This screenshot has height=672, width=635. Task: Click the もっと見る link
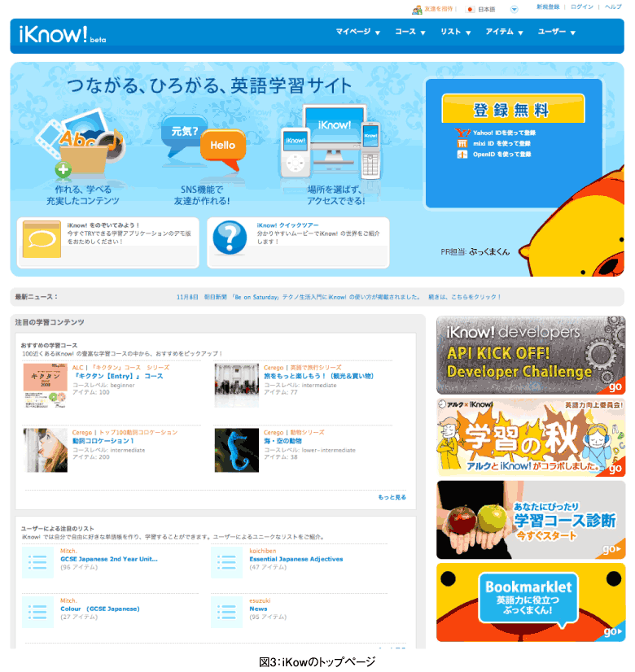[x=392, y=497]
